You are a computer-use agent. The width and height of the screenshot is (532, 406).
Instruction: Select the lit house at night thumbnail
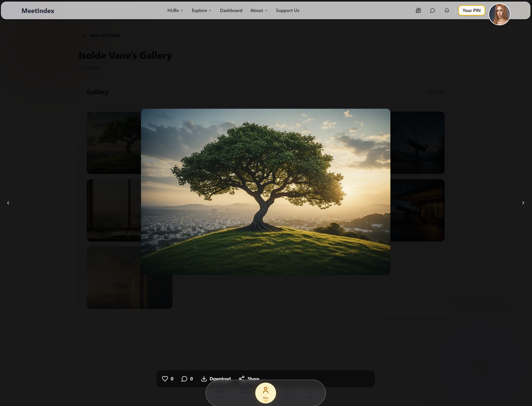(417, 210)
